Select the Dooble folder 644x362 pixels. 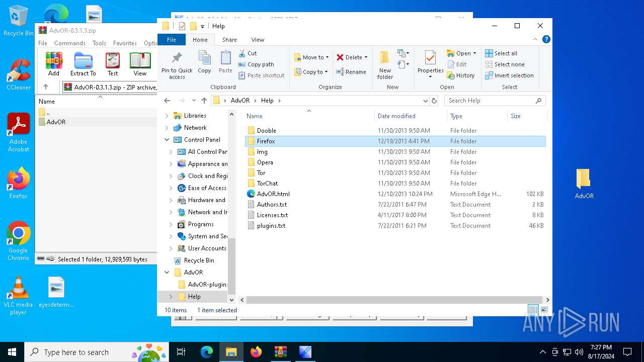click(x=395, y=131)
